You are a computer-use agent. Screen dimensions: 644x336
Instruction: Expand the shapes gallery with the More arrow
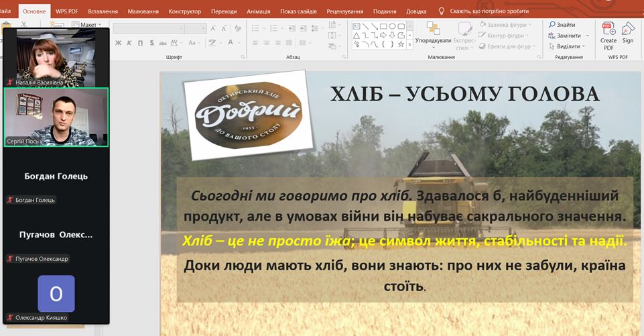point(409,44)
